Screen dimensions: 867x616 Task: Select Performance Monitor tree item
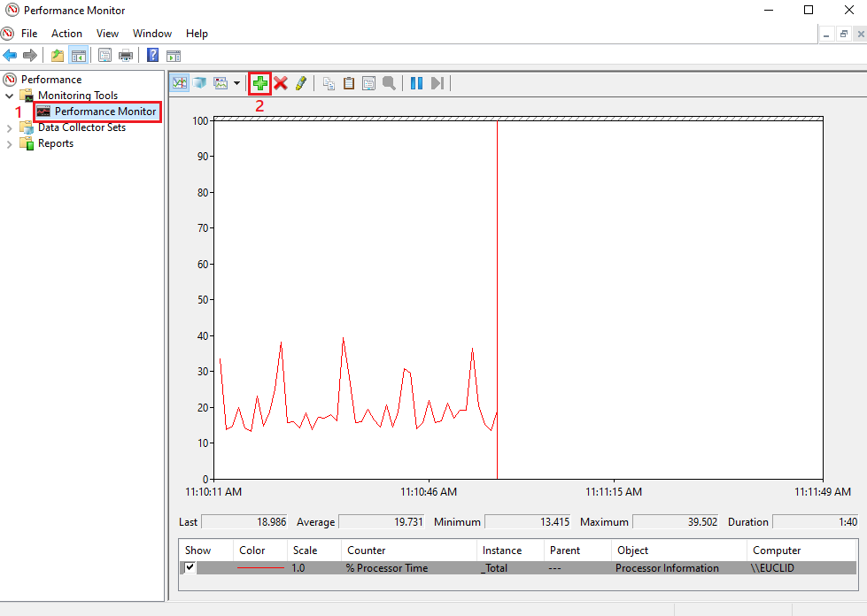pyautogui.click(x=105, y=112)
